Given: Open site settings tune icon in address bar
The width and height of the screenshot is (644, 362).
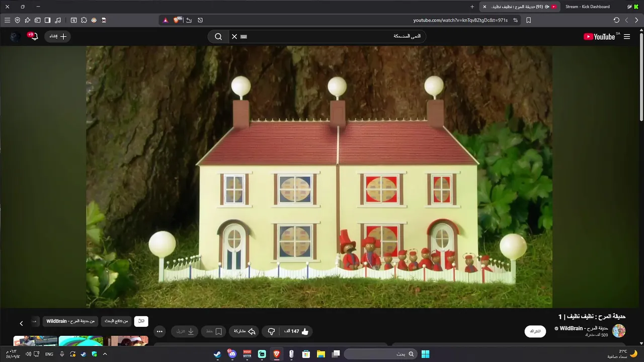Looking at the screenshot, I should click(515, 20).
